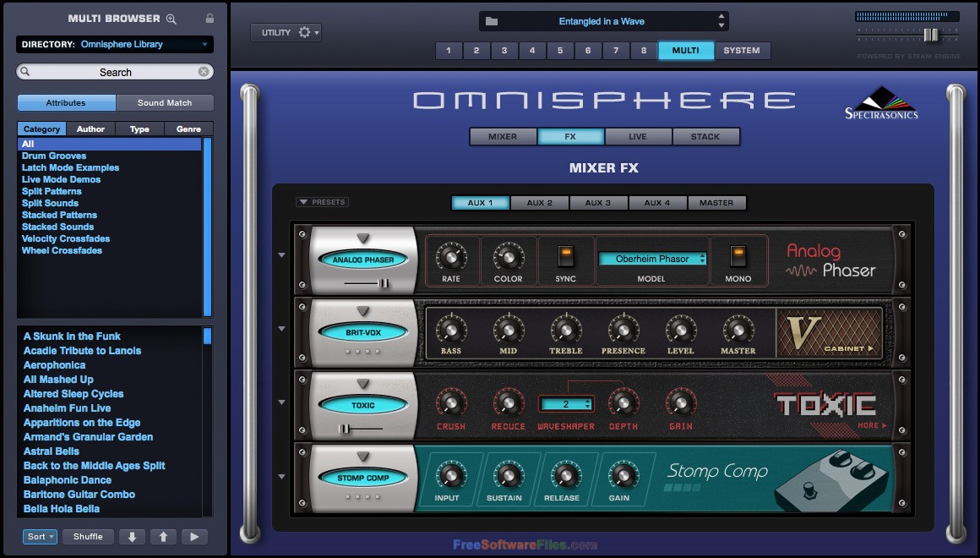980x558 pixels.
Task: Click the Toxic REDUCE knob
Action: [508, 403]
